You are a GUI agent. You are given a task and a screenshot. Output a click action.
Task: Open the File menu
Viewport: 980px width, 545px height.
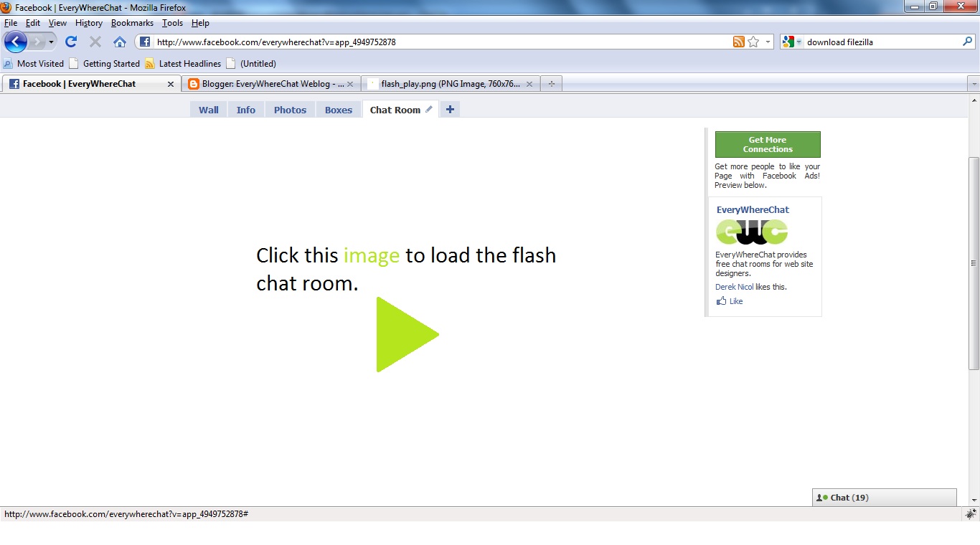click(11, 23)
